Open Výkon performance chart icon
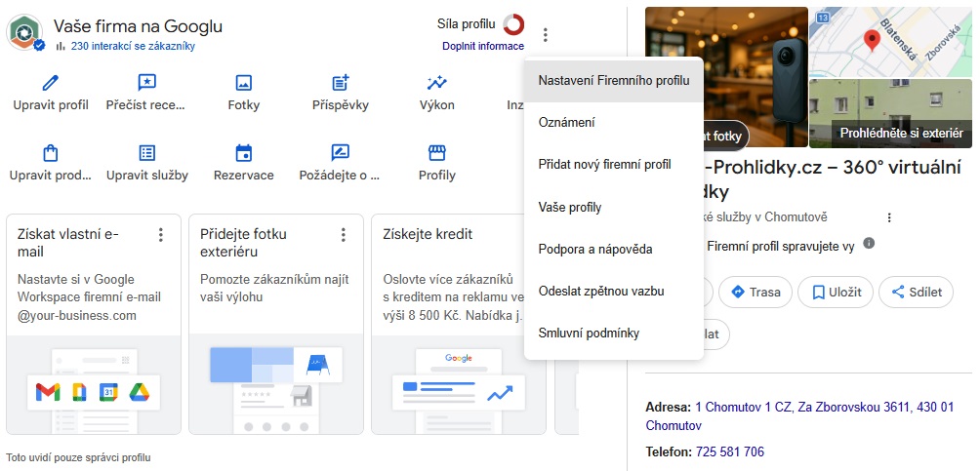The image size is (980, 471). point(436,83)
